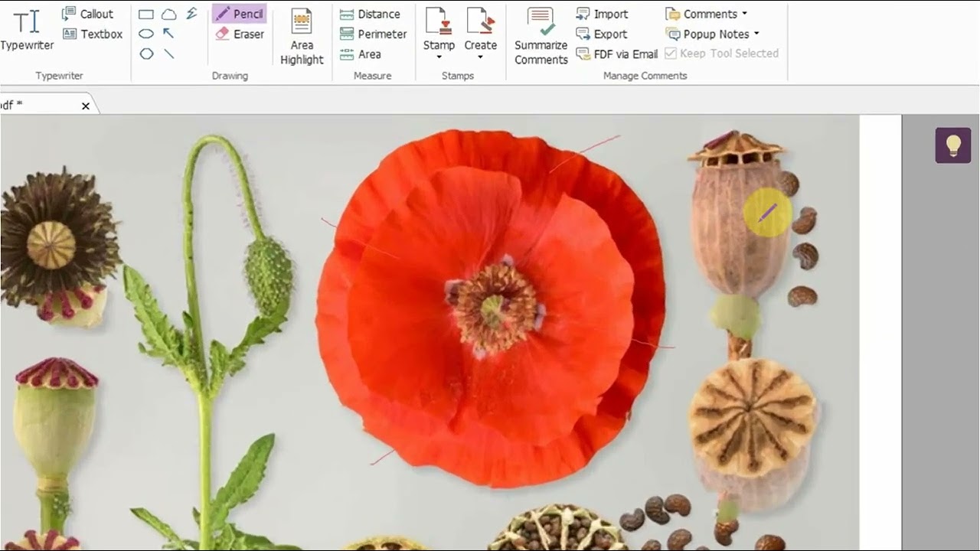Select the Typewriter tool

click(x=26, y=31)
